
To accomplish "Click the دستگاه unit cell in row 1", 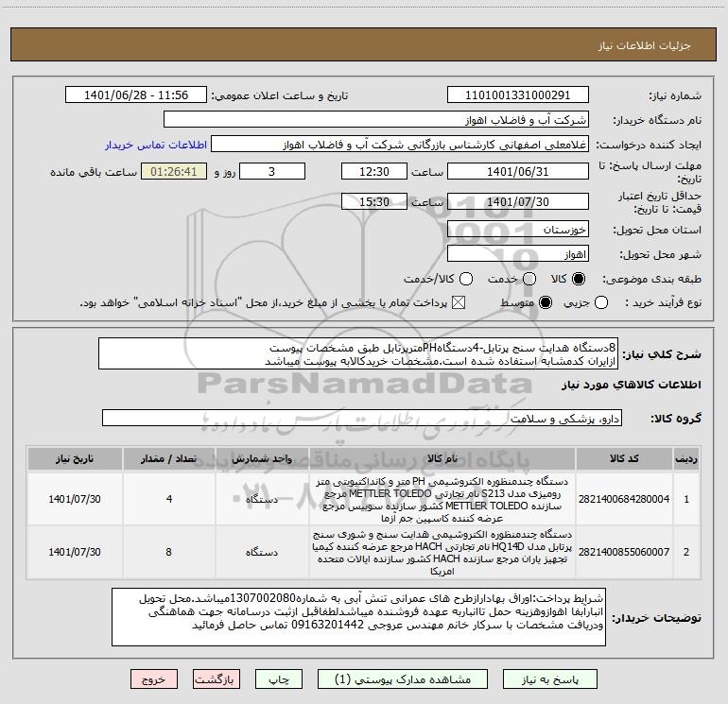I will tap(262, 499).
